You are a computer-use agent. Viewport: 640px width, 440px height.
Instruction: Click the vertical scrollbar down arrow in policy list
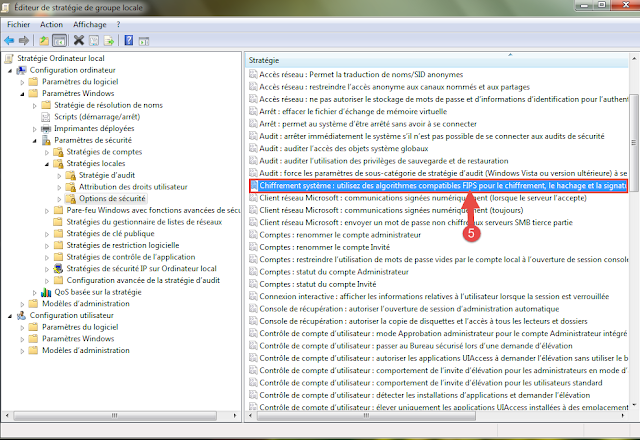pos(634,405)
